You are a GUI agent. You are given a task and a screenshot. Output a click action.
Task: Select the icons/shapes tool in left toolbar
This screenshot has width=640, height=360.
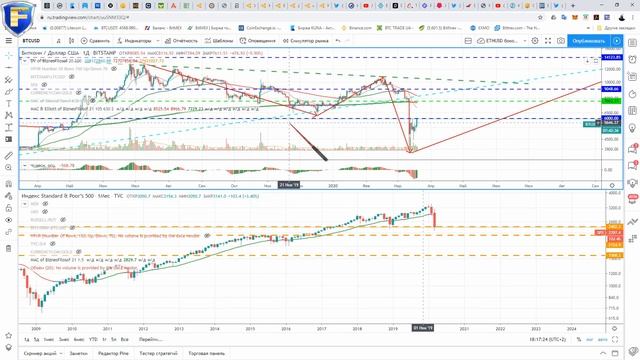[x=9, y=139]
